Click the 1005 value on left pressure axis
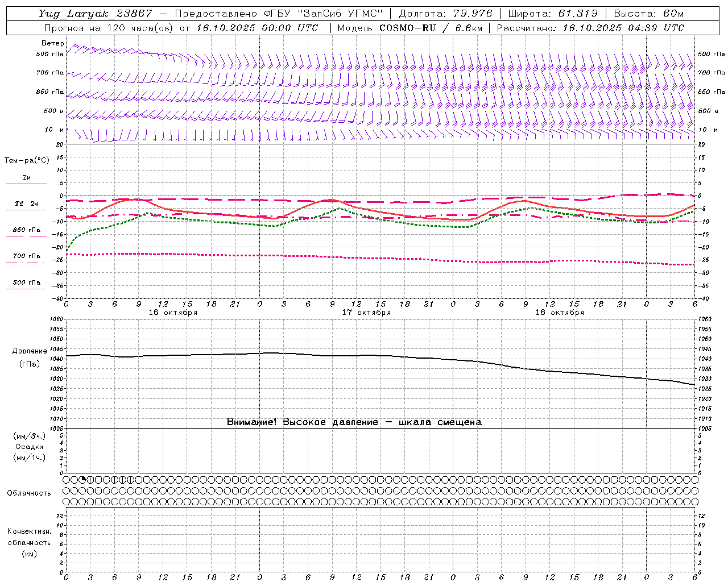728x582 pixels. pos(57,428)
